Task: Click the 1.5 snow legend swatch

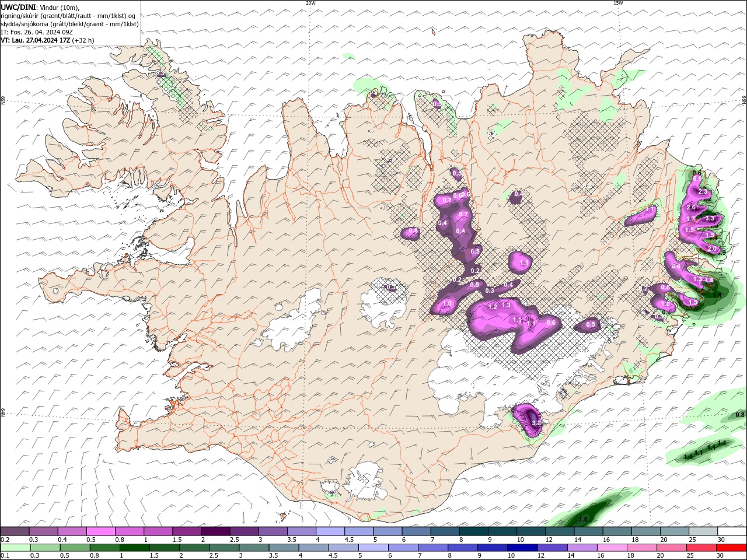Action: [187, 531]
